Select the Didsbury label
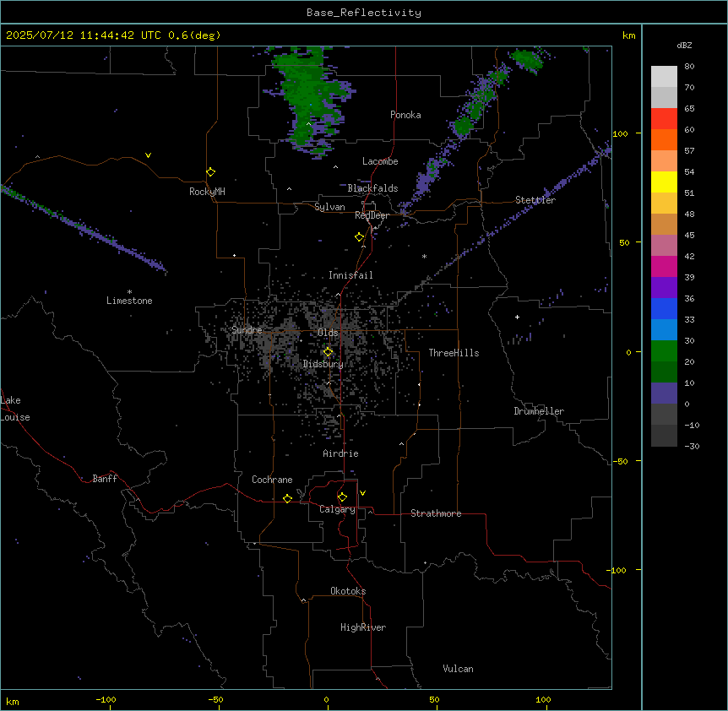 323,364
